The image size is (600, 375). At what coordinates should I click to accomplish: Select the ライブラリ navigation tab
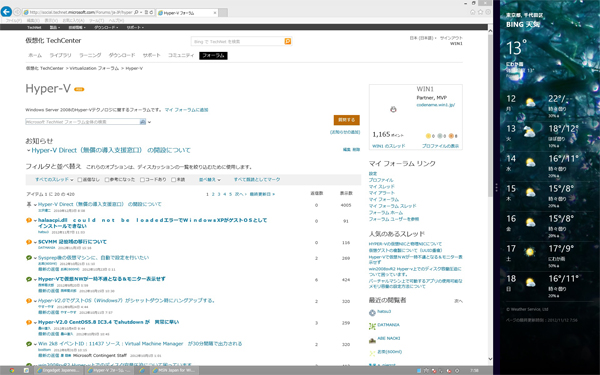tap(60, 55)
